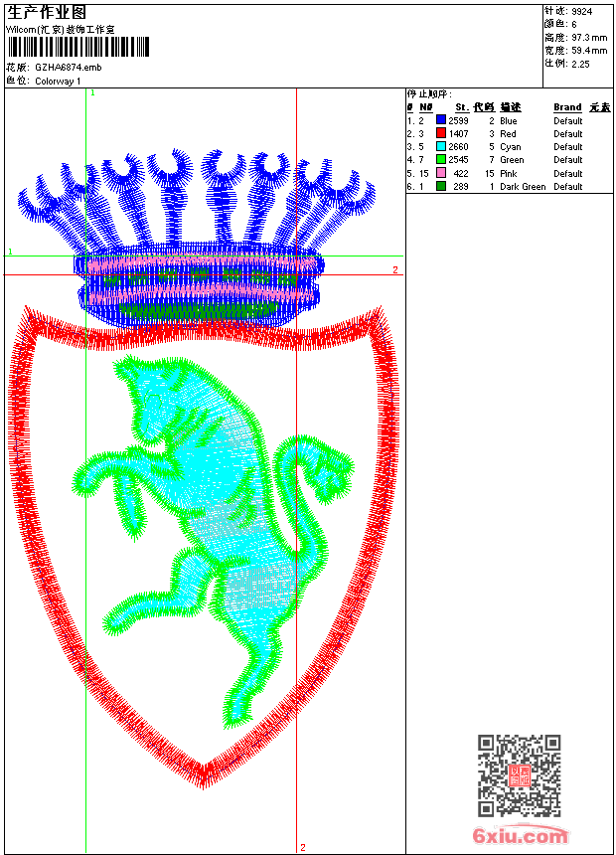616x855 pixels.
Task: Open the 6xiu.com watermark link
Action: (520, 835)
